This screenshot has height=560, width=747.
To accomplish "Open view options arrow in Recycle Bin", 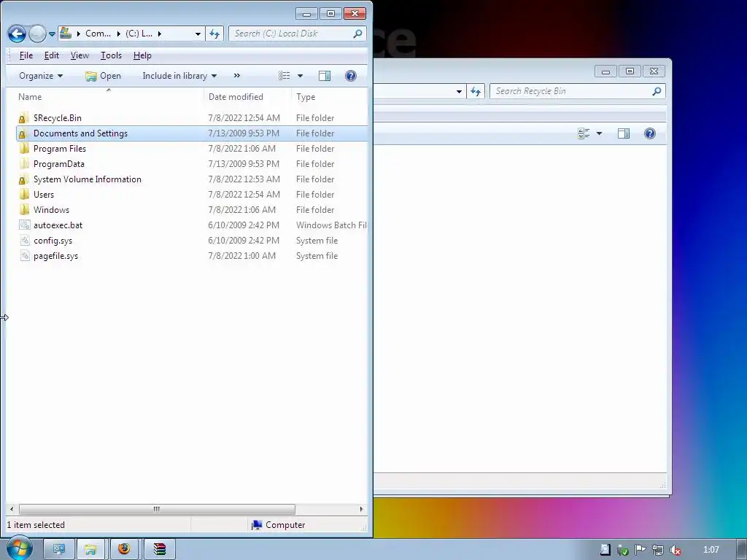I will tap(600, 133).
